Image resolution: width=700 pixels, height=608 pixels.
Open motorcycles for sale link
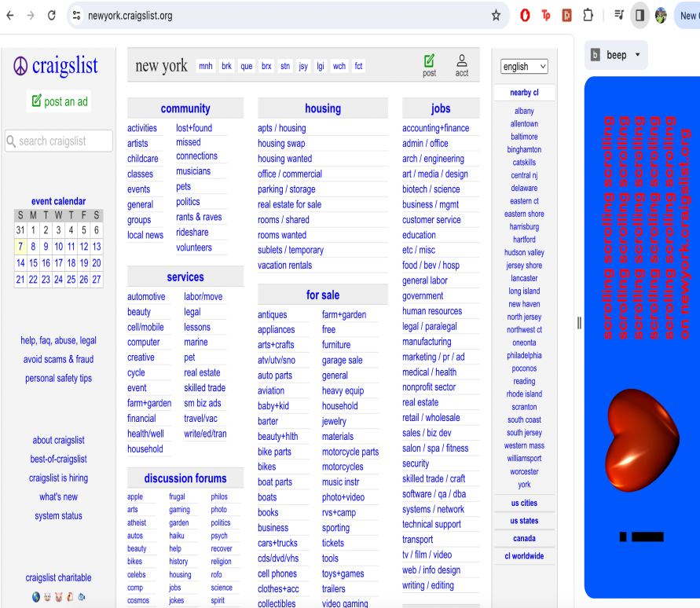(x=343, y=467)
